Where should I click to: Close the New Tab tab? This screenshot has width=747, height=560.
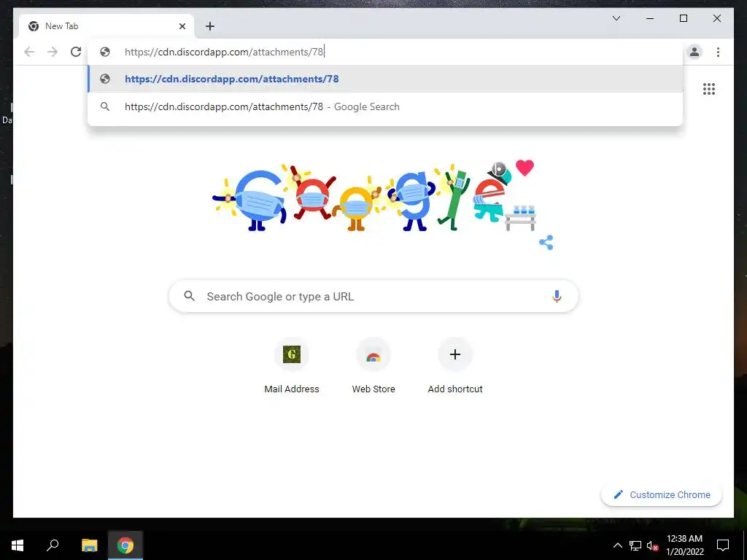(x=182, y=26)
